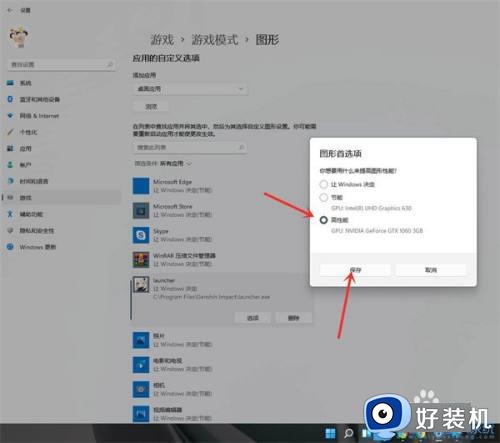500x443 pixels.
Task: Click the 时间和语言 globe icon
Action: pyautogui.click(x=10, y=181)
